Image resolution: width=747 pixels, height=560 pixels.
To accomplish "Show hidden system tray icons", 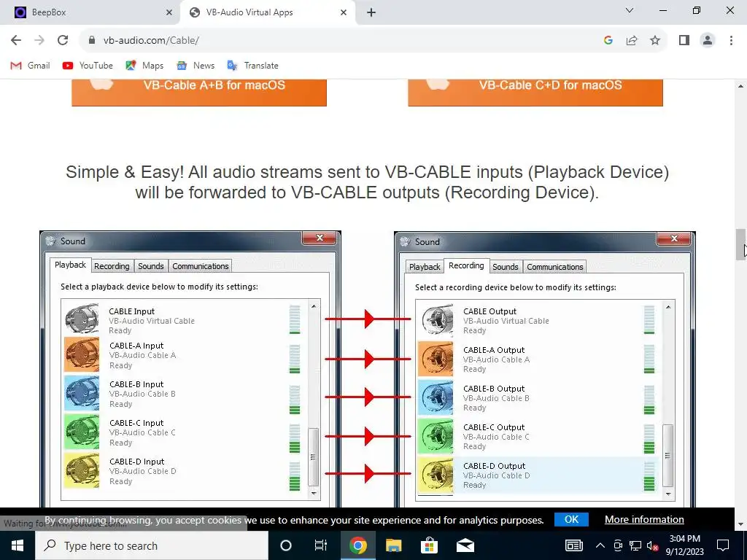I will (x=600, y=545).
